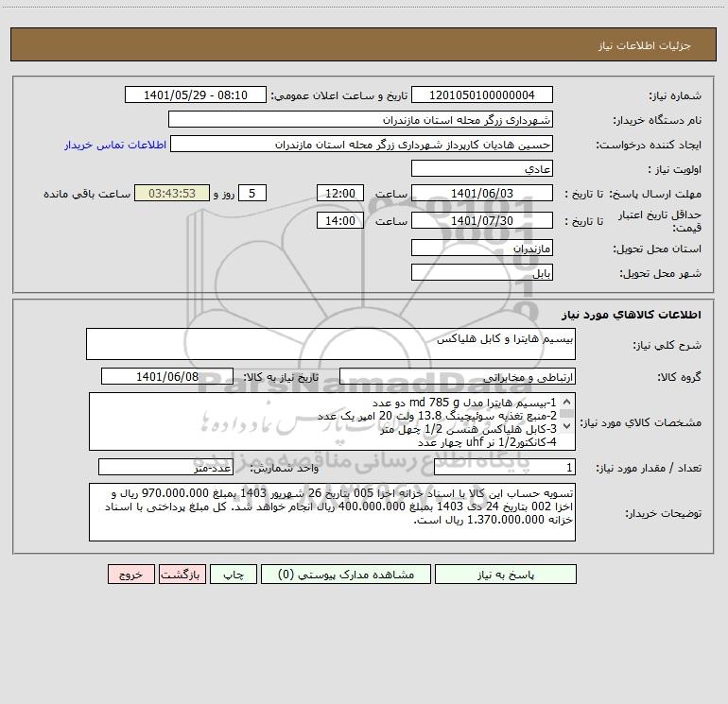The height and width of the screenshot is (704, 728).
Task: Click label 'حداقل تاریخ اعتبار قیمت:'
Action: pyautogui.click(x=660, y=221)
